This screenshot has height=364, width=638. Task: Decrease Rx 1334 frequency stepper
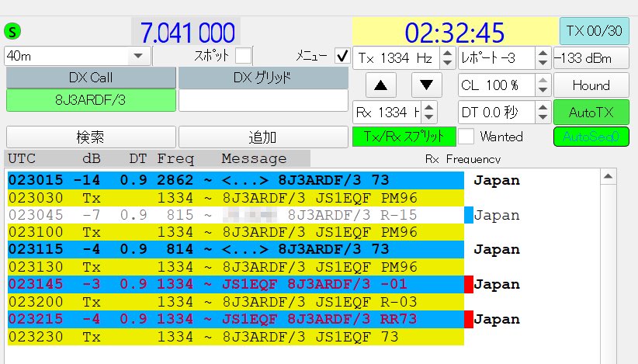point(429,117)
